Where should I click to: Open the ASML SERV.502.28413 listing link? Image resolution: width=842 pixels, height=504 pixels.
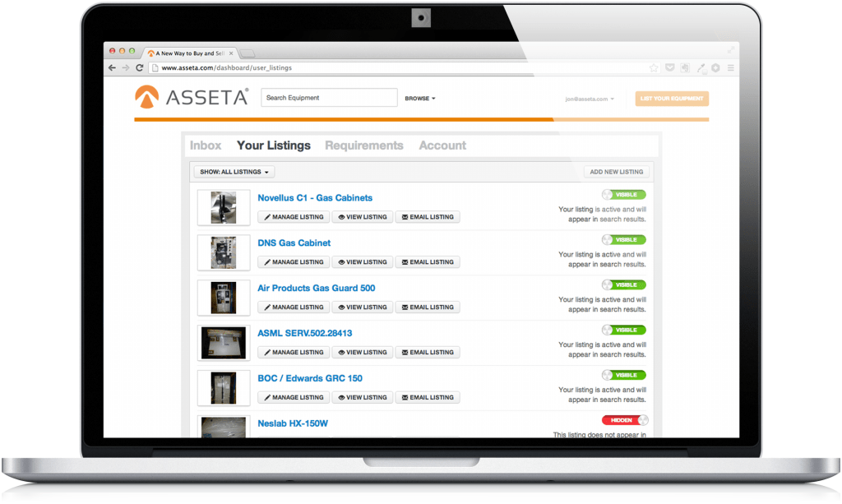point(304,333)
